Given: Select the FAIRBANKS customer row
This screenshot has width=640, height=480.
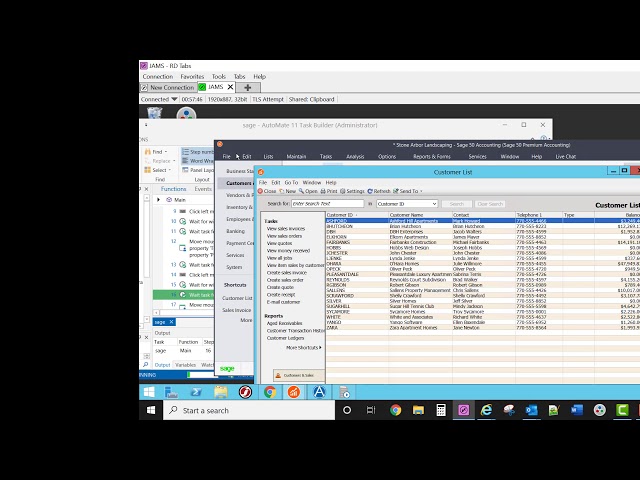Looking at the screenshot, I should coord(482,242).
